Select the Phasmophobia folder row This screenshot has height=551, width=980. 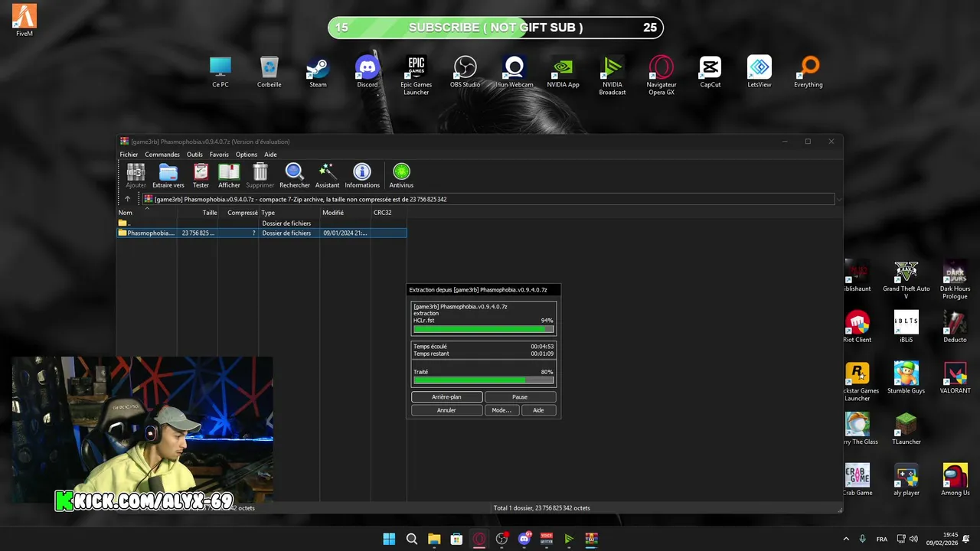pyautogui.click(x=261, y=233)
